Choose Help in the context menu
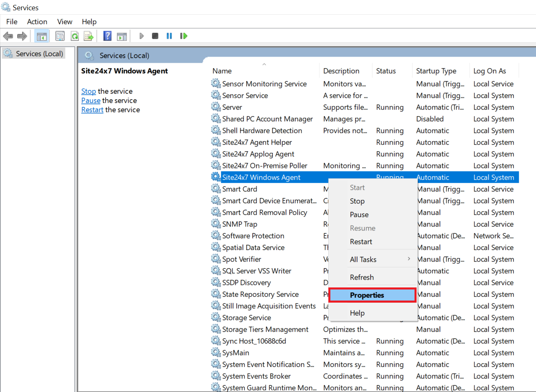This screenshot has width=536, height=392. pyautogui.click(x=373, y=313)
